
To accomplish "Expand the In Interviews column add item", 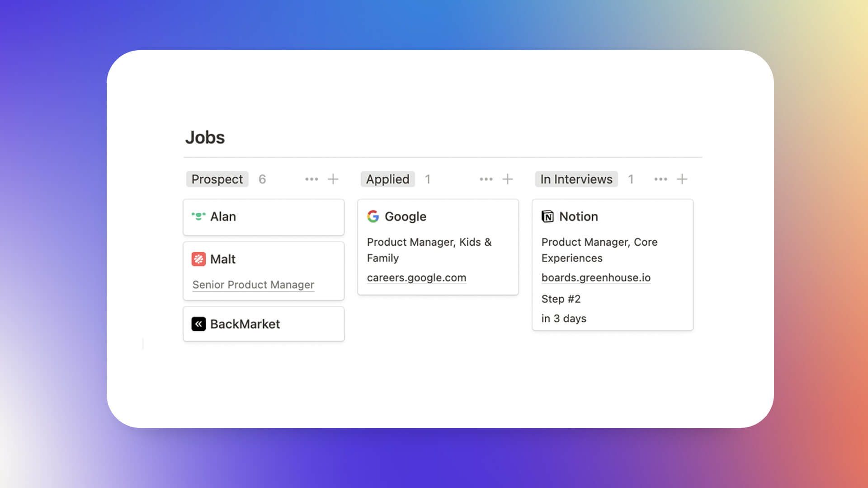I will (683, 179).
